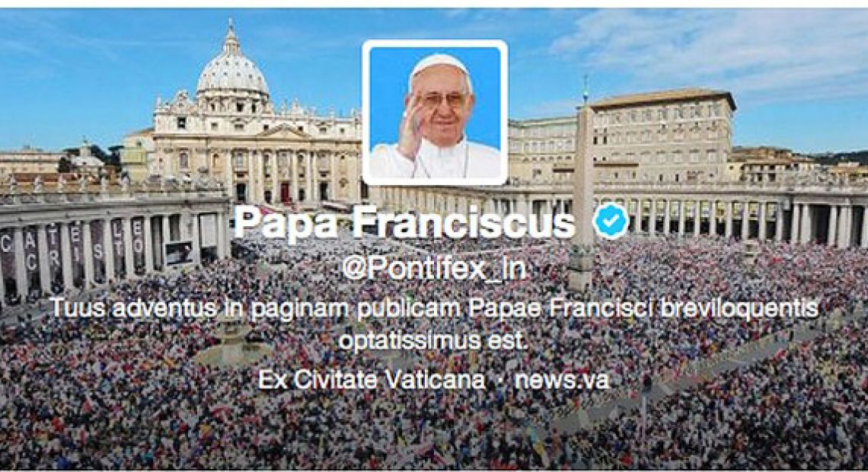Open the @Pontifex_ln handle
Image resolution: width=868 pixels, height=472 pixels.
point(434,269)
